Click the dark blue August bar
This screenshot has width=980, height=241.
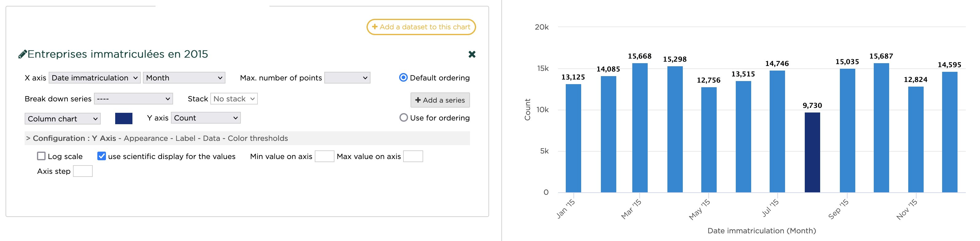(x=812, y=152)
